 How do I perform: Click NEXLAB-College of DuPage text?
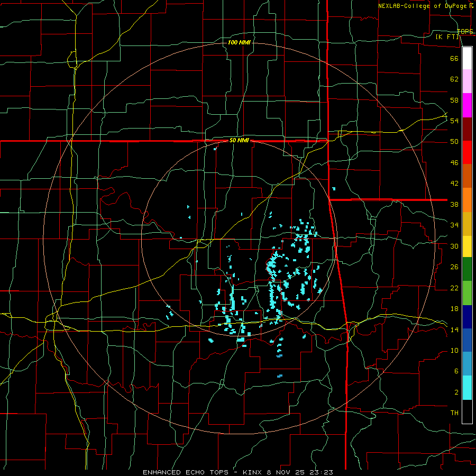point(422,6)
